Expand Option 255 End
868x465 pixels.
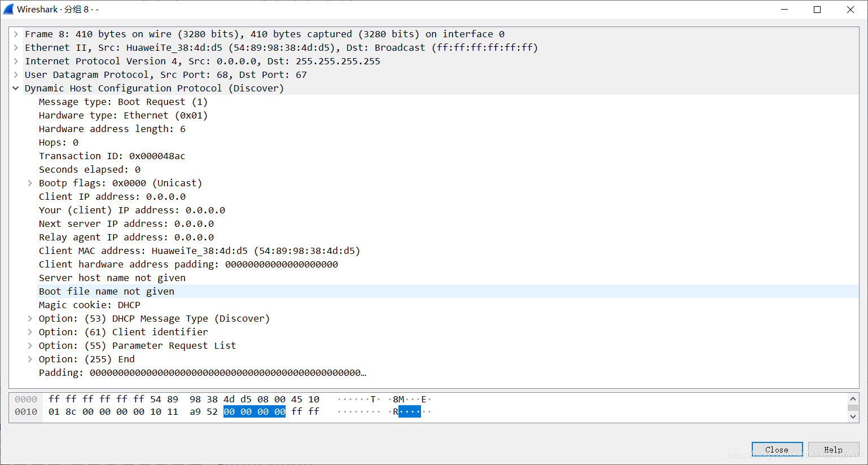[x=30, y=359]
